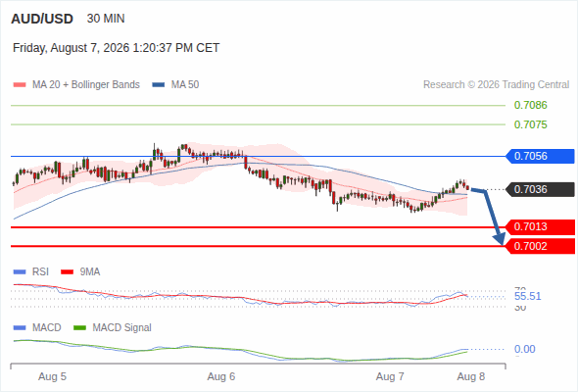Click the Aug 5 date axis label
The height and width of the screenshot is (392, 578).
click(52, 377)
